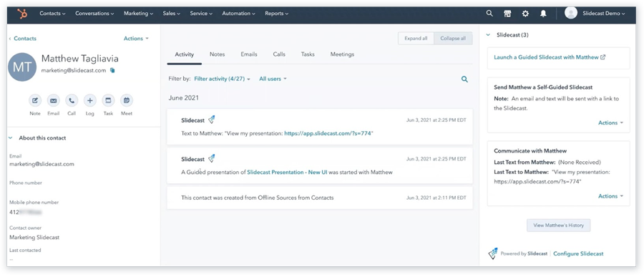
Task: Click the Matthew Tagliavia contact name
Action: point(79,59)
